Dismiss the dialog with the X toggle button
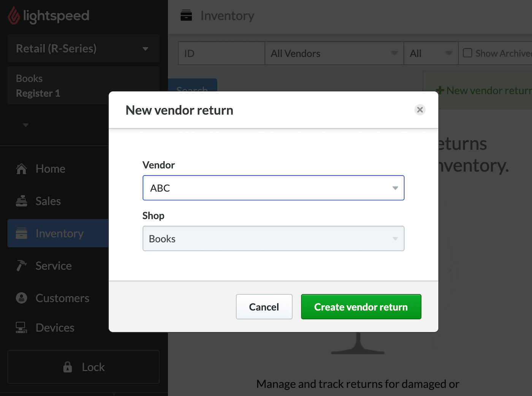The height and width of the screenshot is (396, 532). tap(420, 110)
